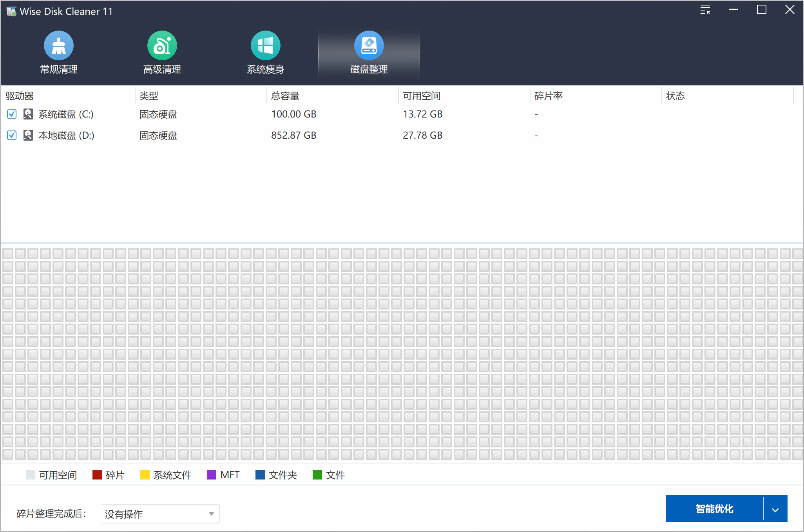Open the 常规清理 broom icon
Screen dimensions: 804x532
pos(59,45)
